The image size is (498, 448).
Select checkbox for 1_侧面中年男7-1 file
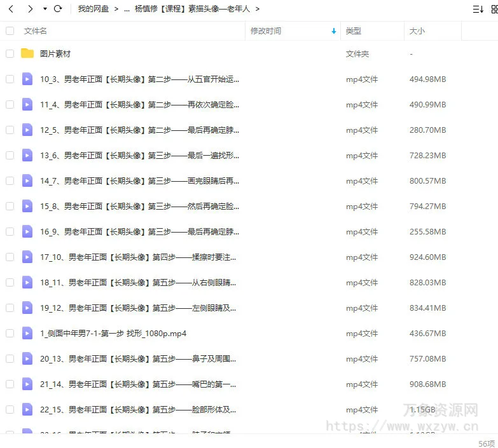click(x=10, y=333)
